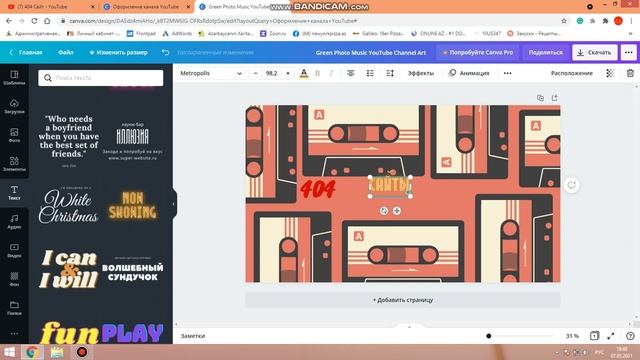Change text alignment
640x360 pixels.
(351, 73)
